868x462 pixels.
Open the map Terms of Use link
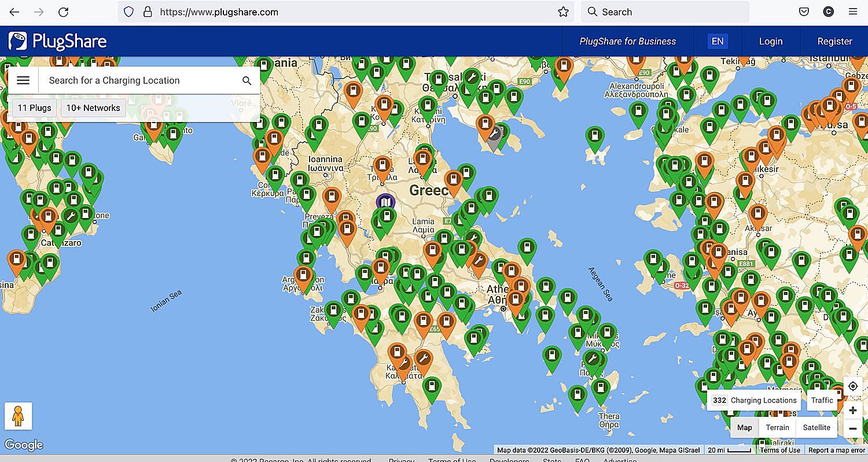click(780, 450)
